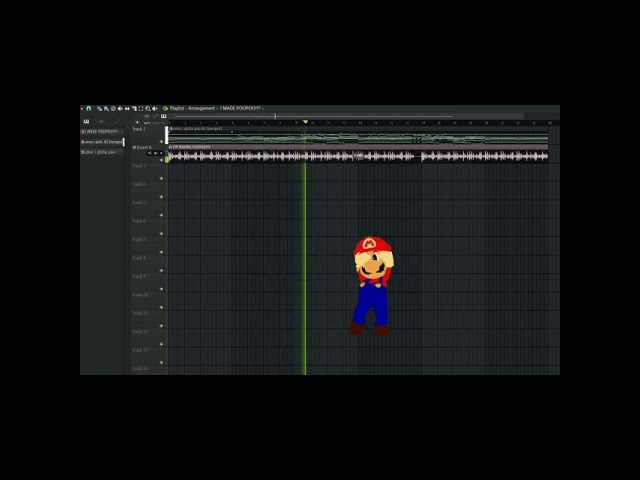Toggle Track 3 mute dot

pyautogui.click(x=161, y=178)
